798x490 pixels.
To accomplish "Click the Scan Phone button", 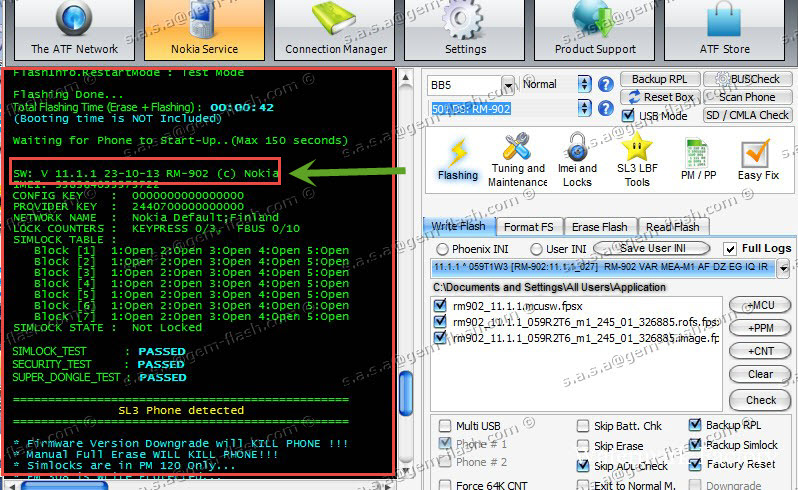I will point(748,97).
